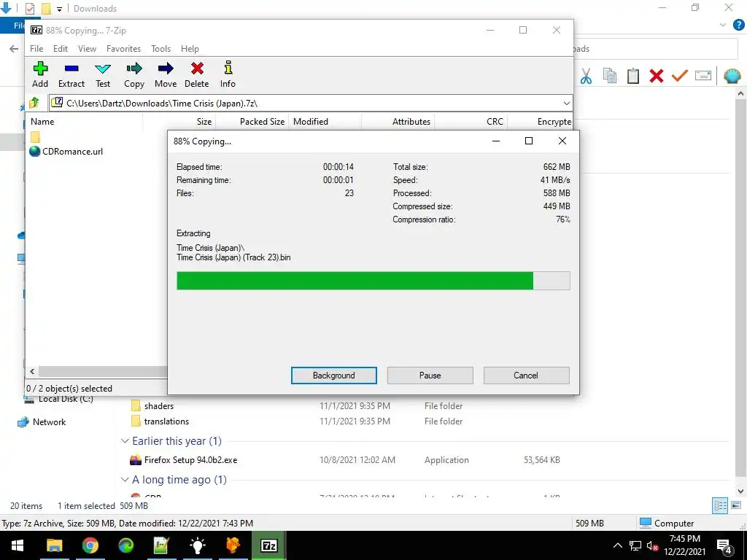
Task: Sort 7-Zip list by Packed Size column
Action: [252, 122]
